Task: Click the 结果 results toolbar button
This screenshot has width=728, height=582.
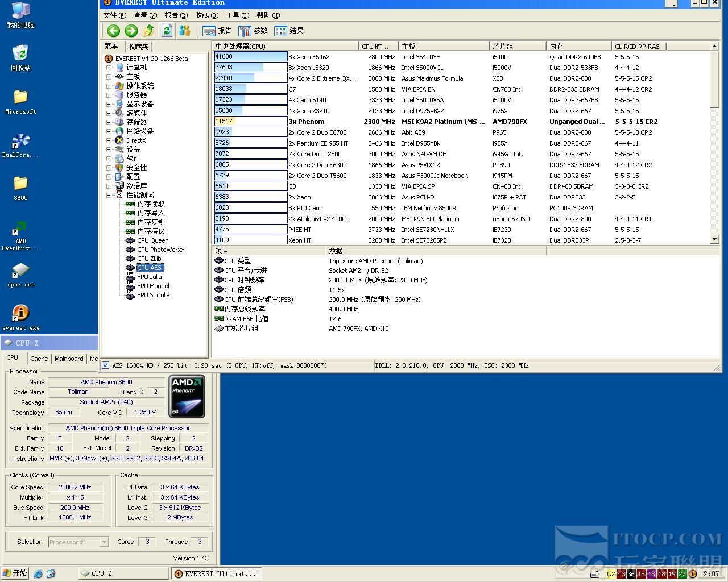Action: 289,31
